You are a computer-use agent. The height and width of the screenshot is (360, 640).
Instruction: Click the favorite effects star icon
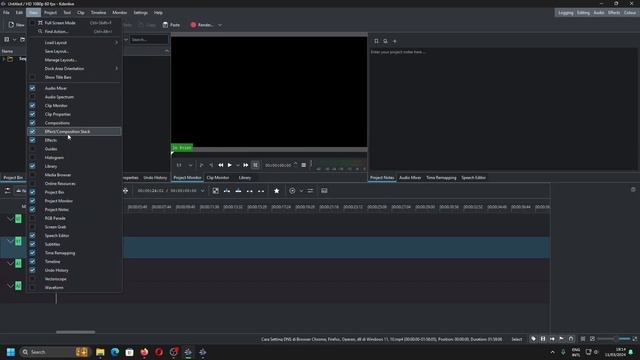[276, 191]
